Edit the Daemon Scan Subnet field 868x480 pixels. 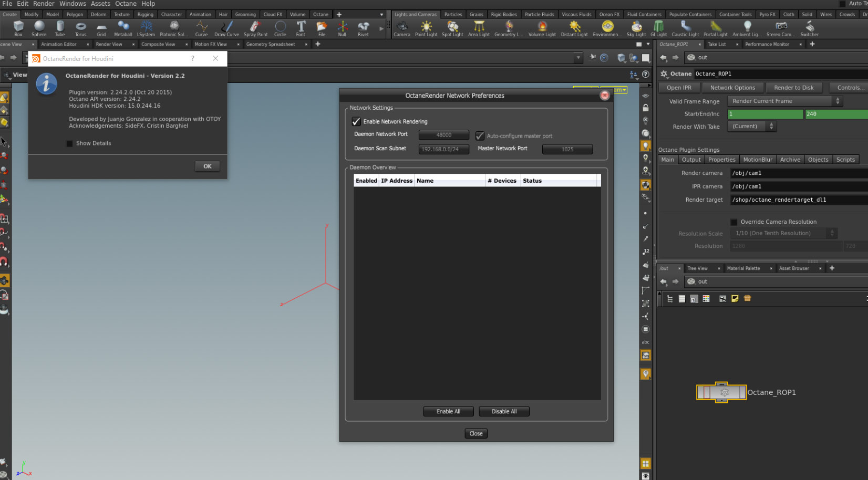(x=444, y=149)
